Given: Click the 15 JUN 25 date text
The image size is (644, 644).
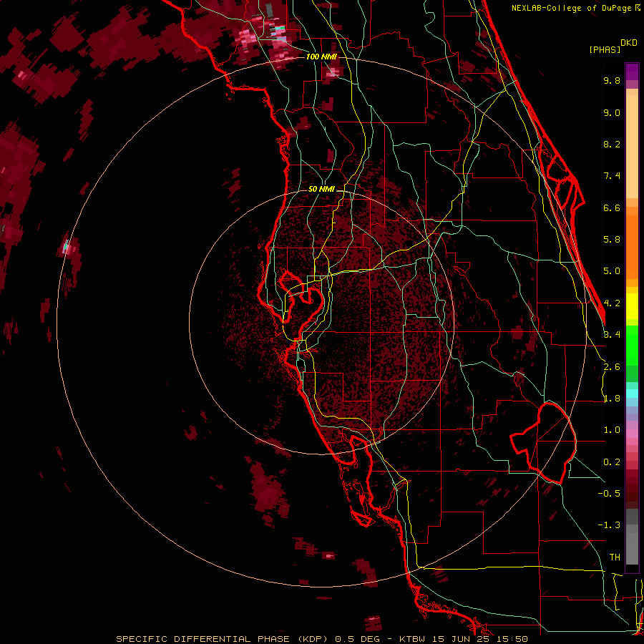Looking at the screenshot, I should point(462,639).
